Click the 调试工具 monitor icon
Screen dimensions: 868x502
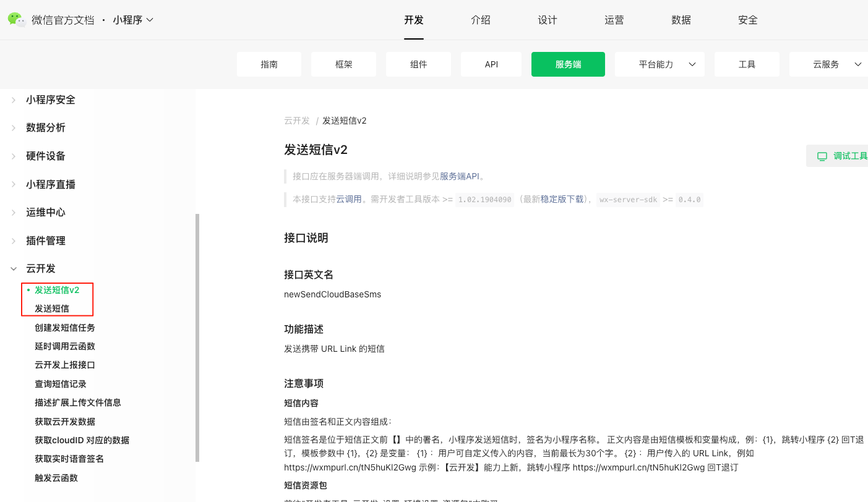point(822,156)
